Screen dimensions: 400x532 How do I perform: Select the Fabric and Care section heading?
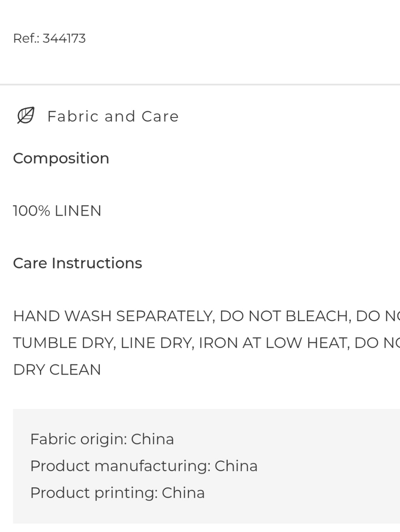click(x=113, y=116)
